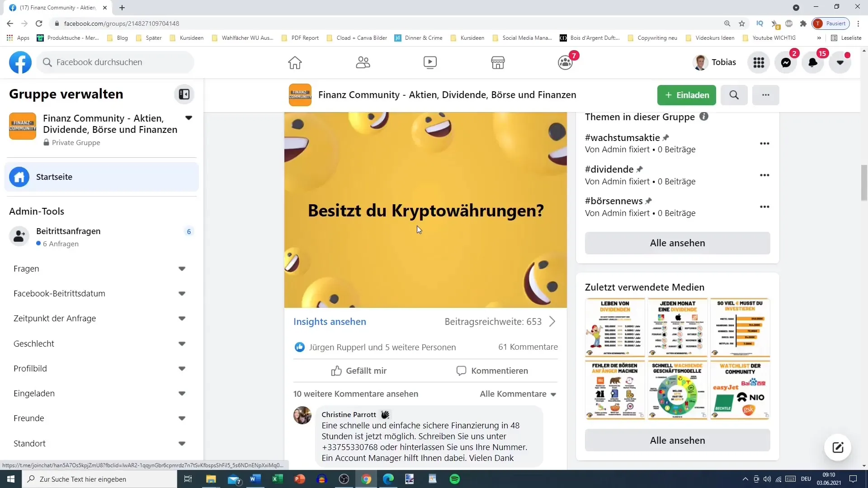
Task: Open the Watchlist der Community media thumbnail
Action: pos(740,390)
